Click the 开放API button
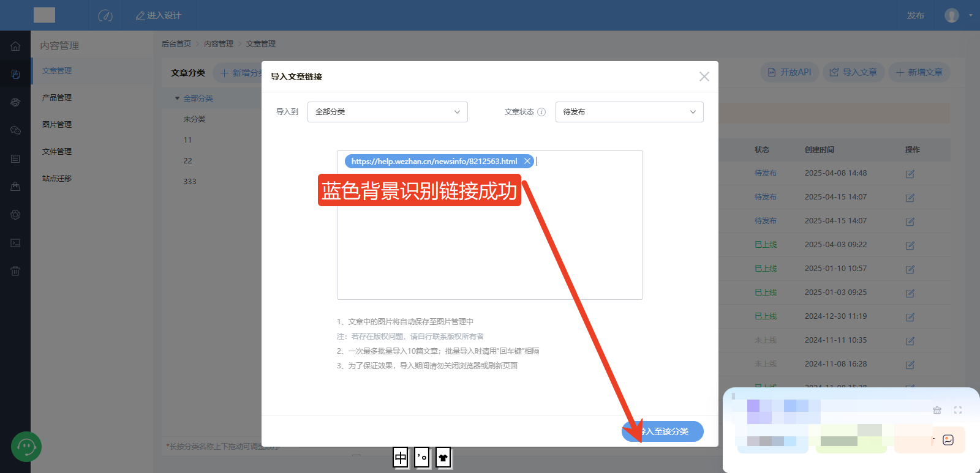The width and height of the screenshot is (980, 473). pyautogui.click(x=790, y=72)
